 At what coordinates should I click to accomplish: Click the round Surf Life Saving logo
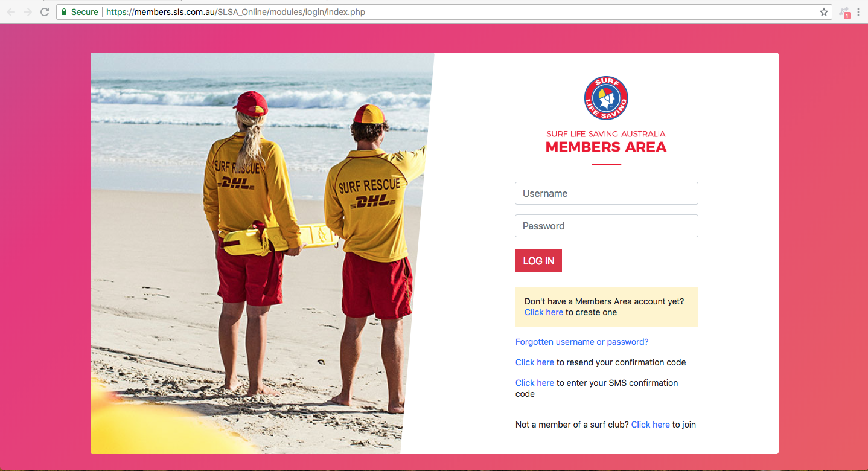pyautogui.click(x=606, y=98)
